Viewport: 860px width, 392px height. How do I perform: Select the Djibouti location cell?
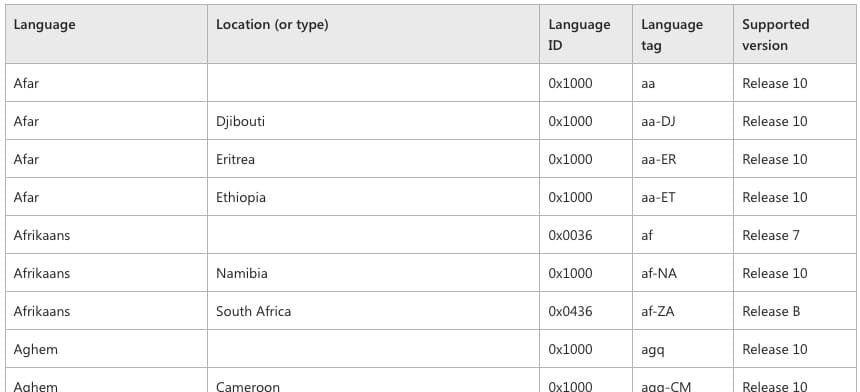[374, 121]
